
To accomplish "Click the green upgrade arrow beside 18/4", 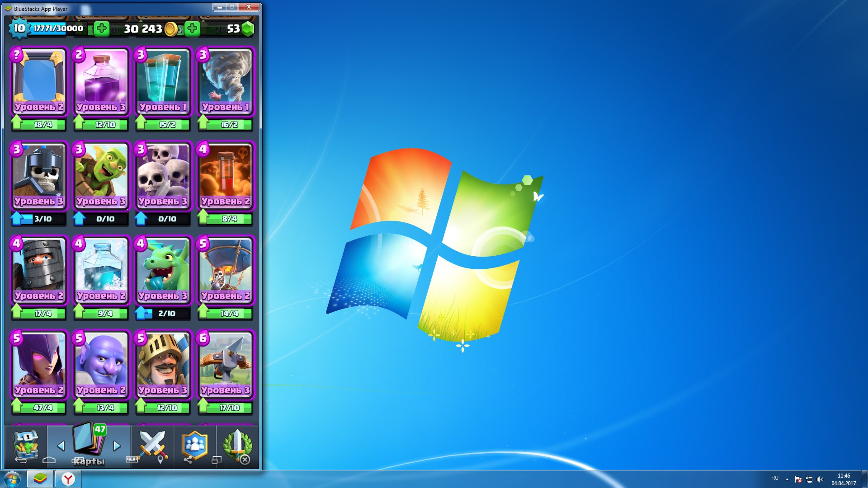I will pos(17,122).
